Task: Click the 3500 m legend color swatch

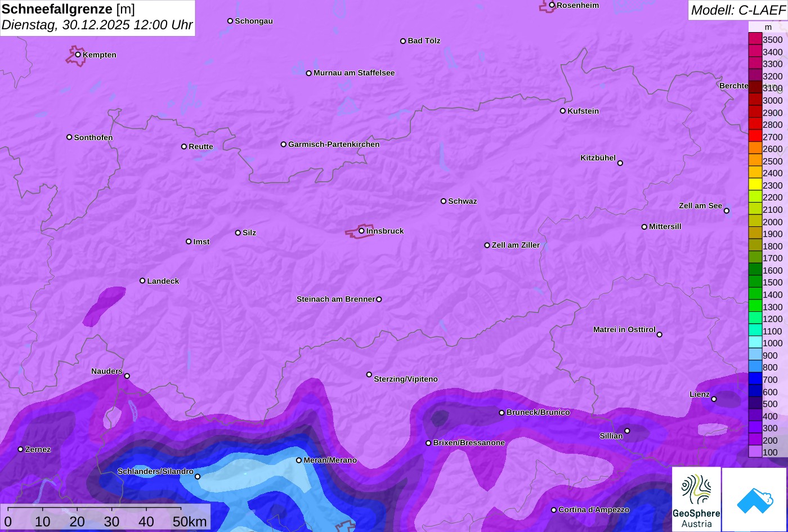Action: click(x=755, y=39)
